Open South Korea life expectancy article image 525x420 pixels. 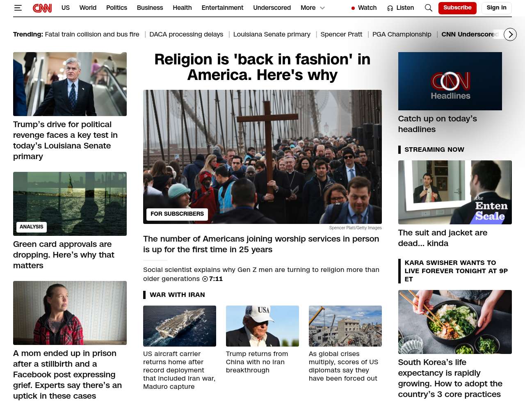(455, 322)
